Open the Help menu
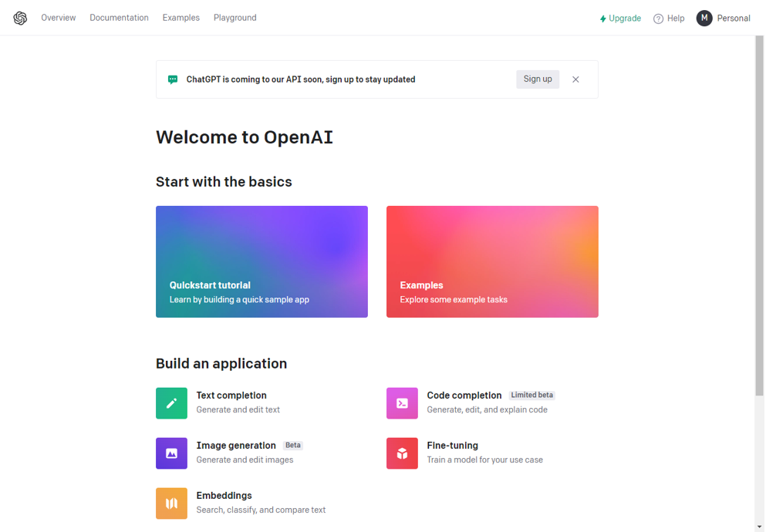The width and height of the screenshot is (766, 532). point(669,18)
